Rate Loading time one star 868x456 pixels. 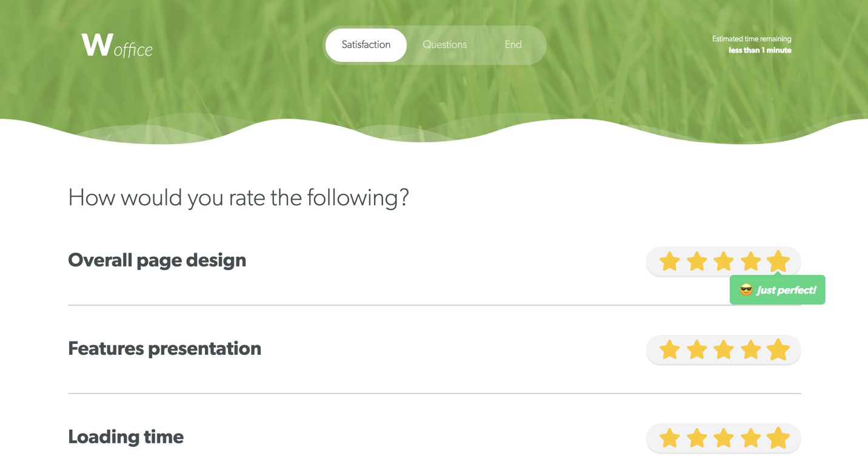669,438
